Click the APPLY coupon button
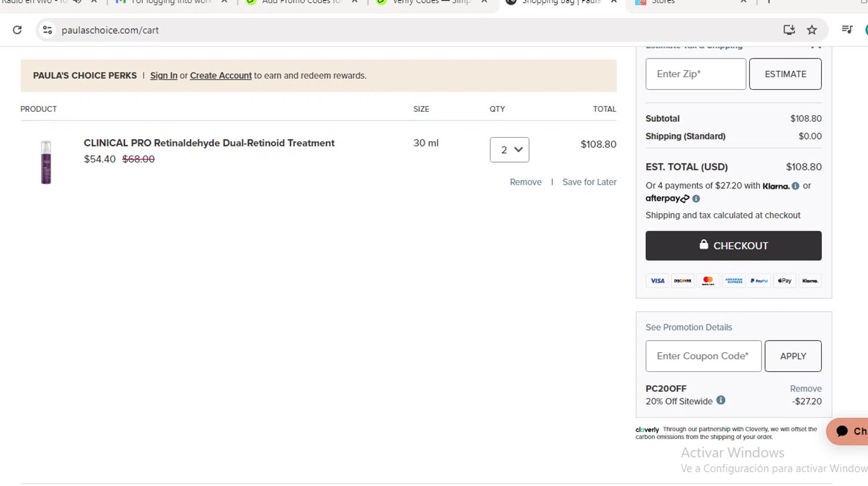The height and width of the screenshot is (486, 868). click(x=793, y=356)
